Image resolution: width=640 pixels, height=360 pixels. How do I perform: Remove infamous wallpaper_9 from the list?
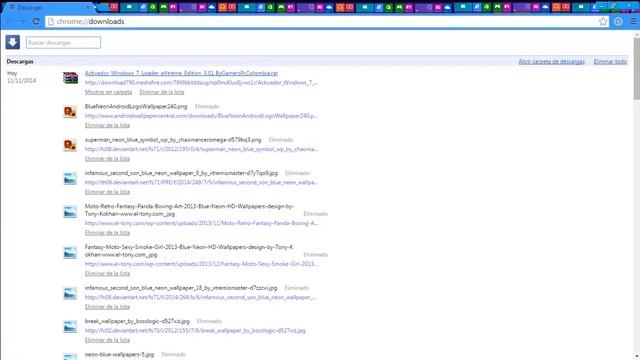pos(107,192)
